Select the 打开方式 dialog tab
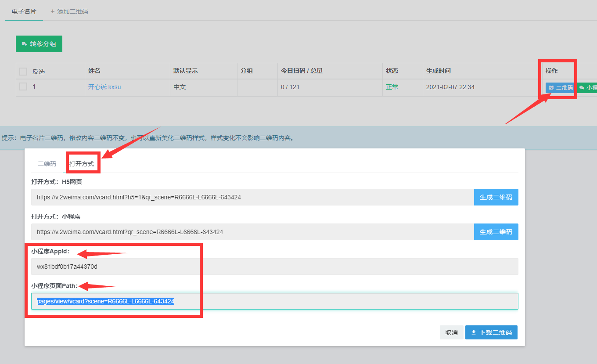This screenshot has height=364, width=597. point(82,164)
